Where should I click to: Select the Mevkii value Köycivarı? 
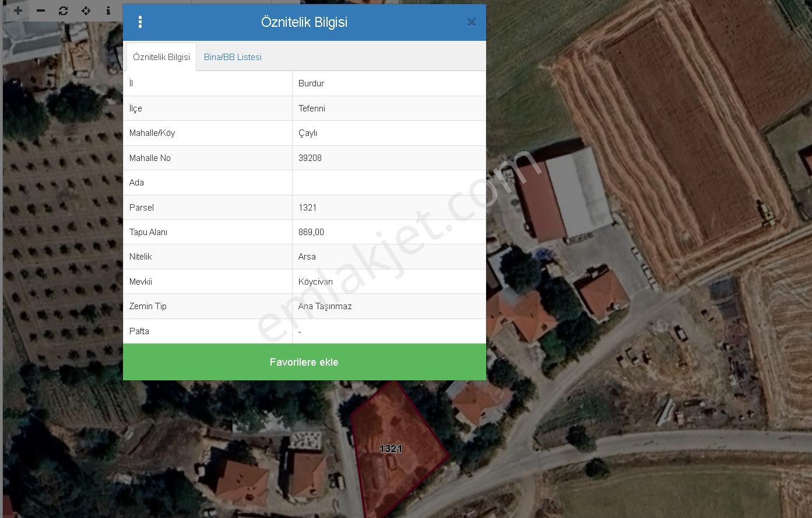tap(315, 282)
